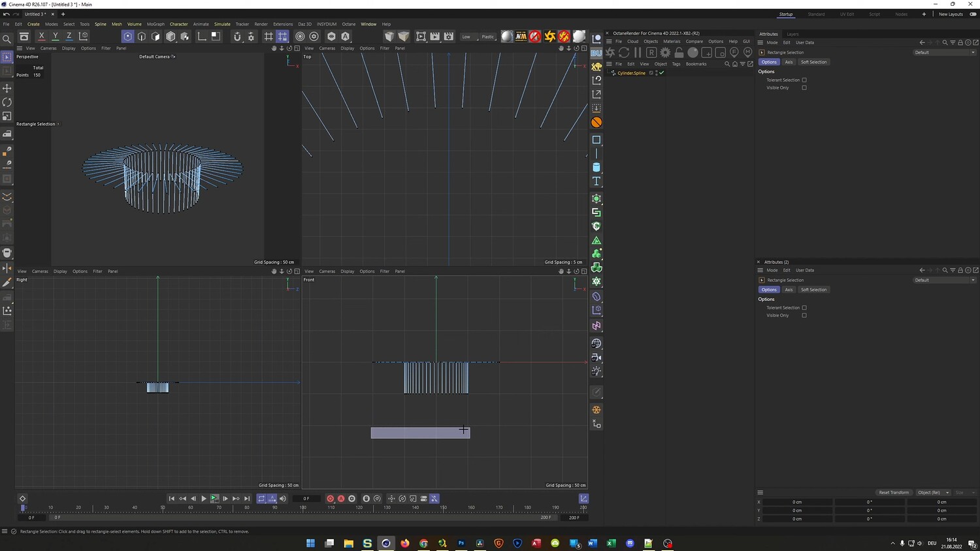This screenshot has width=980, height=551.
Task: Open the Object (Rel) coordinate dropdown
Action: (932, 492)
